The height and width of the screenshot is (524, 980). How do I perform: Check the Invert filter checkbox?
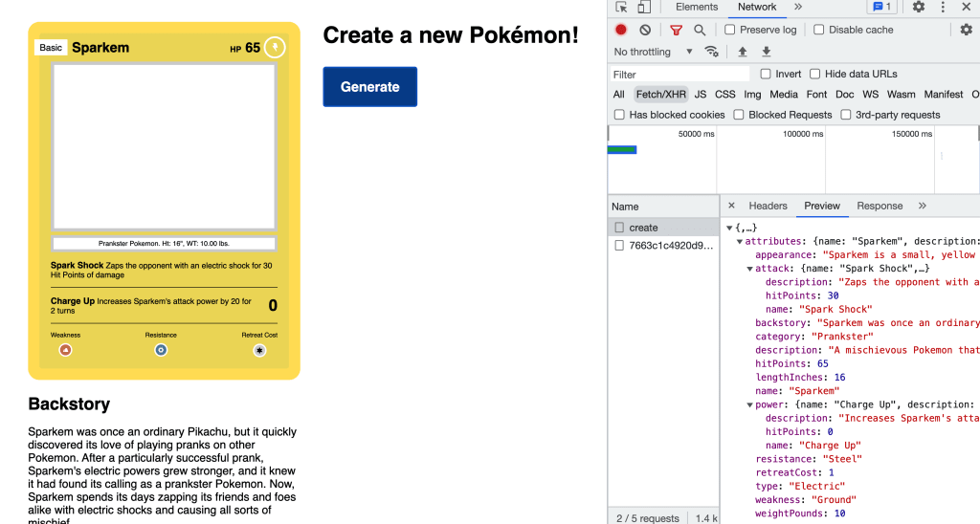click(766, 74)
